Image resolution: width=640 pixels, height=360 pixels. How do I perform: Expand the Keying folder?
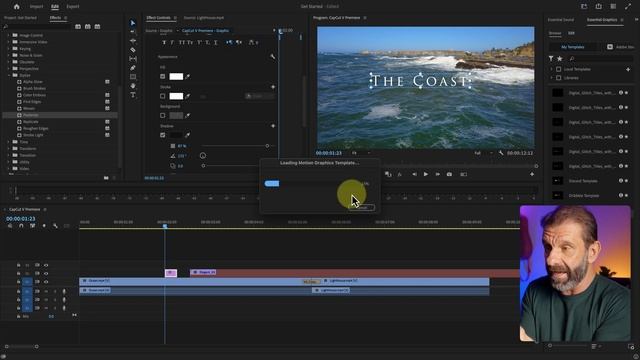(x=9, y=49)
